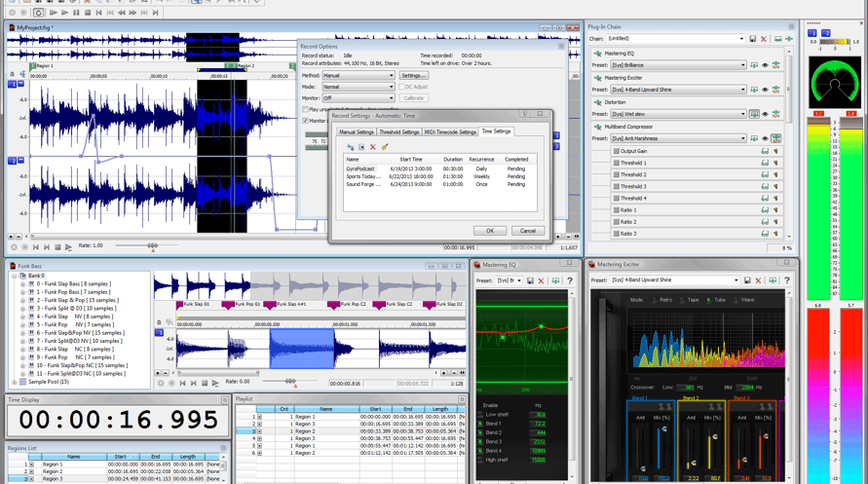Viewport: 868px width, 484px height.
Task: Click channel 2 button above level meters
Action: [825, 33]
